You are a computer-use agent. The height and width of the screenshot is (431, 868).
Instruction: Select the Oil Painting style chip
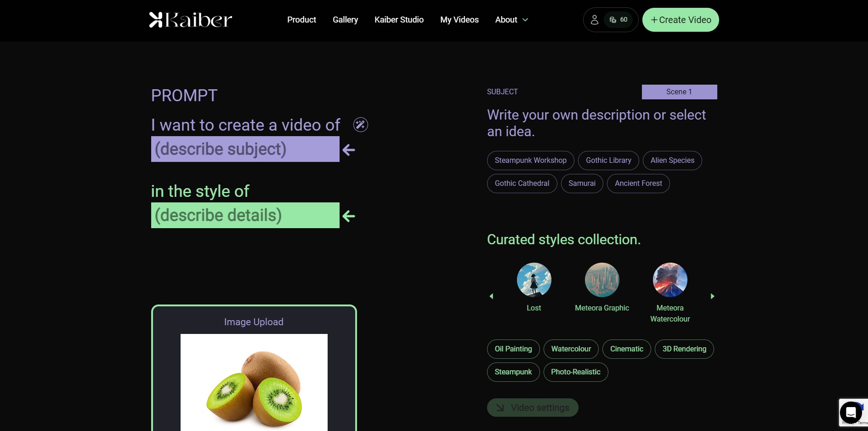513,349
